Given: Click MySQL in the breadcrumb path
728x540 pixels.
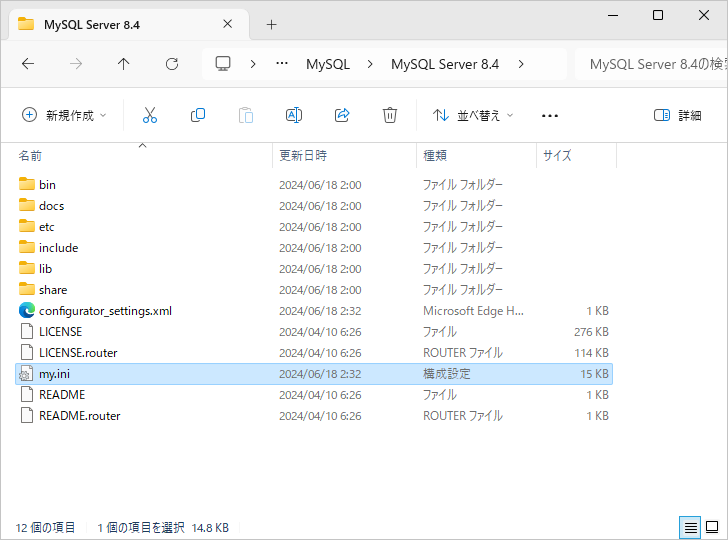Looking at the screenshot, I should click(328, 64).
